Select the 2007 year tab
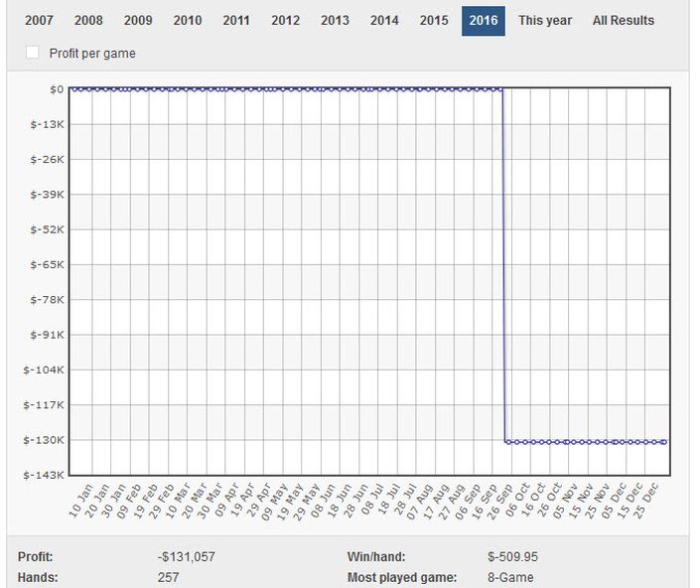 39,21
